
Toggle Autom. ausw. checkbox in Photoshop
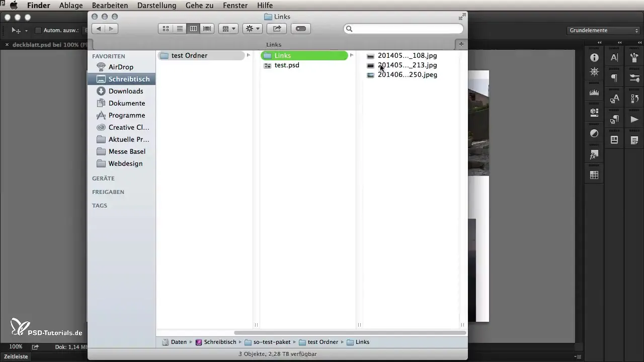[38, 31]
